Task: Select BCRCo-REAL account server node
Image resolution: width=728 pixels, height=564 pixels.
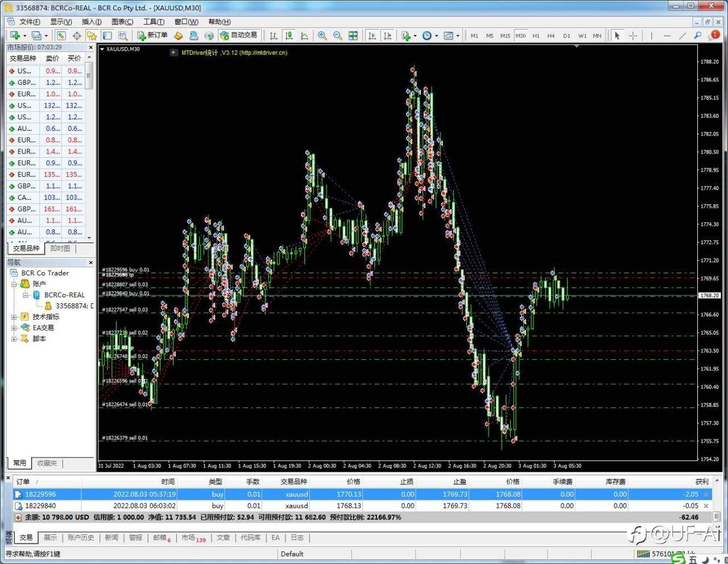Action: 64,295
